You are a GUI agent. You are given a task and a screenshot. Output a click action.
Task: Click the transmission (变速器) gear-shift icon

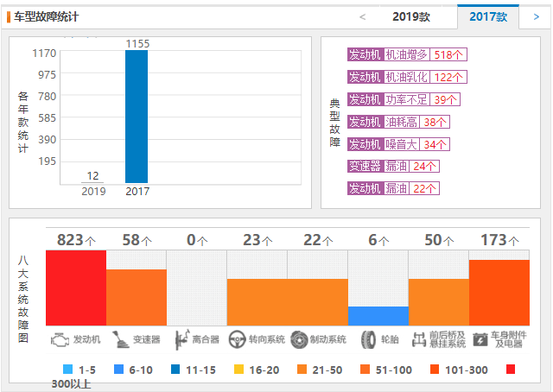tap(121, 340)
